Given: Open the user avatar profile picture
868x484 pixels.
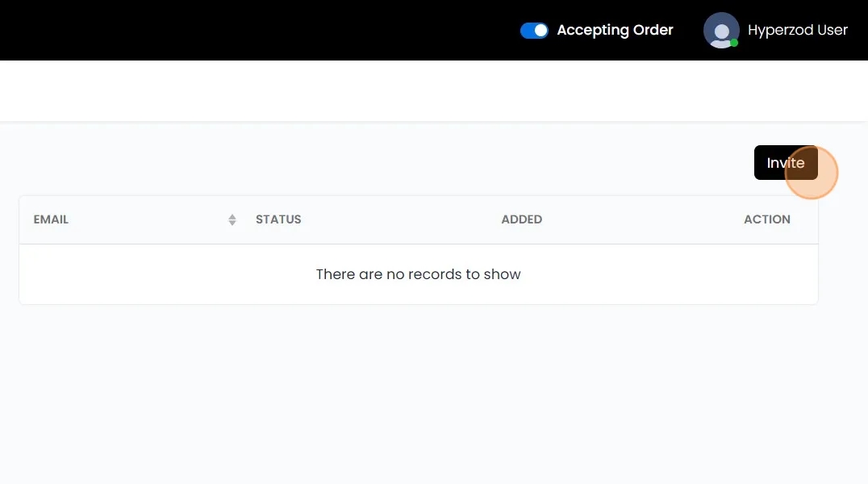Looking at the screenshot, I should (x=721, y=31).
